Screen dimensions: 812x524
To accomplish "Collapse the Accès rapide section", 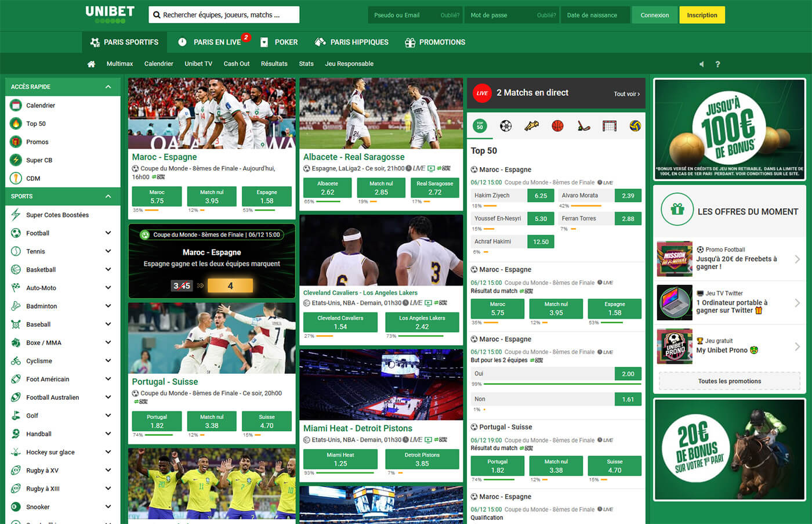I will (108, 86).
